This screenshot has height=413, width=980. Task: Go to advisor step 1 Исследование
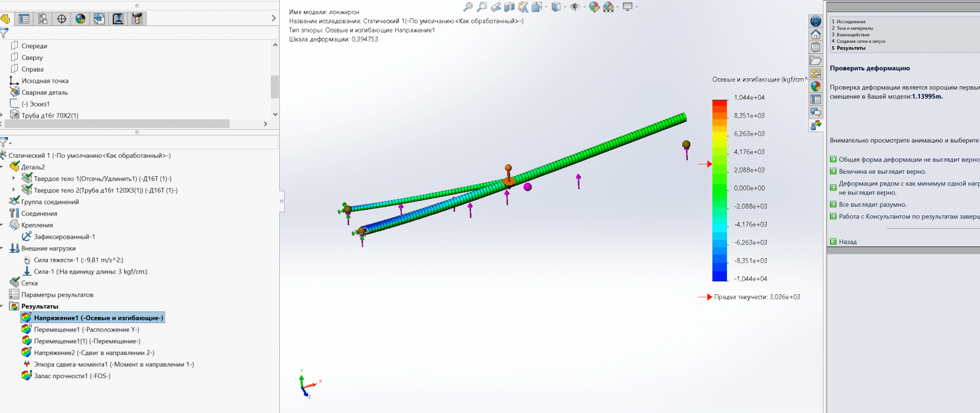851,21
